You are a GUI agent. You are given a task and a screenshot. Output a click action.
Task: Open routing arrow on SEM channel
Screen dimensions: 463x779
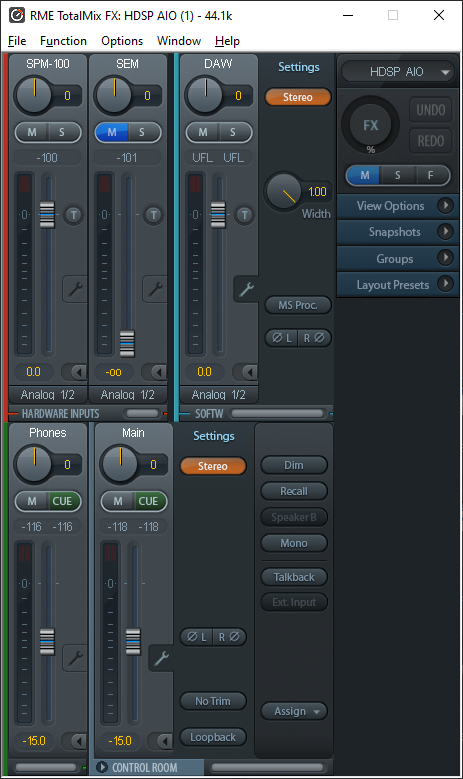[154, 372]
